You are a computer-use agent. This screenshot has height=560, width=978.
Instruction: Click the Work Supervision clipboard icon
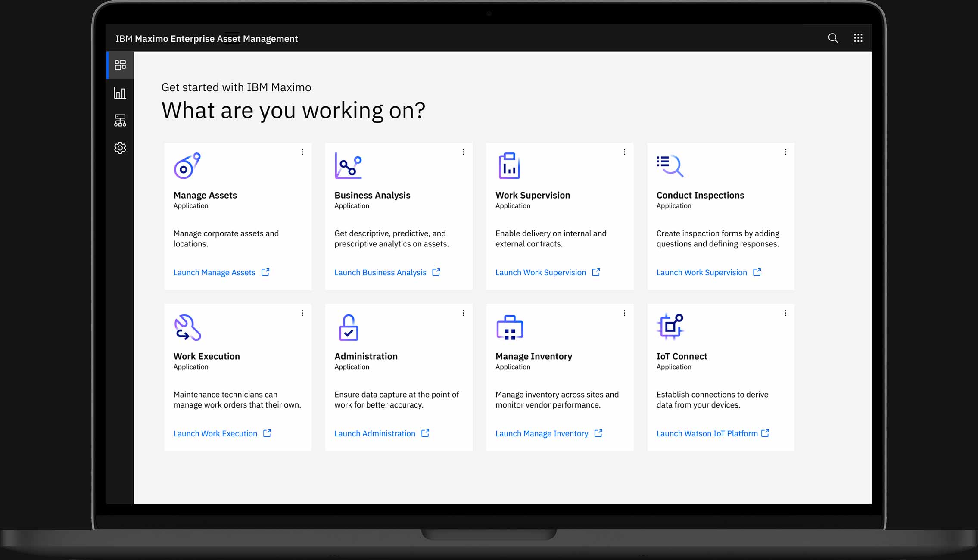[x=509, y=166]
